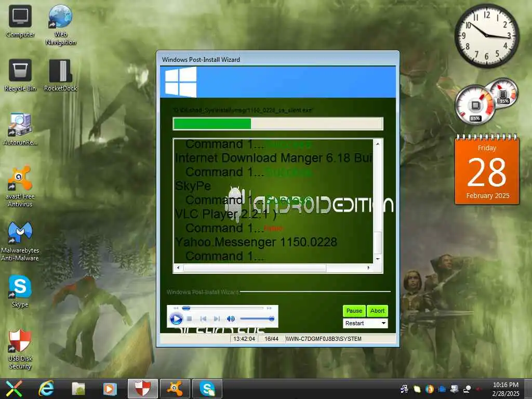Open the taskbar clock showing 10:16 PM
The image size is (532, 399).
(506, 389)
